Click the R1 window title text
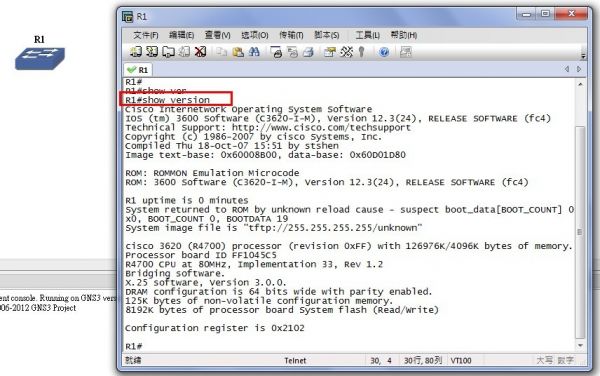The height and width of the screenshot is (376, 600). 142,16
